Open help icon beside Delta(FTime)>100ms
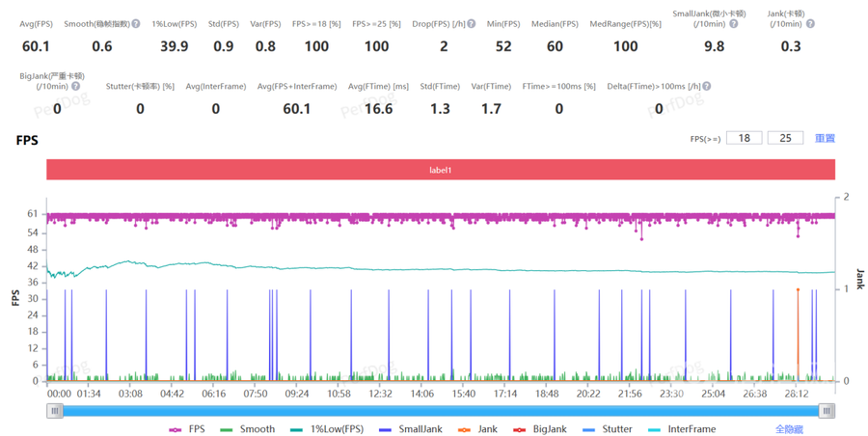Screen dimensions: 868x436 tap(707, 87)
